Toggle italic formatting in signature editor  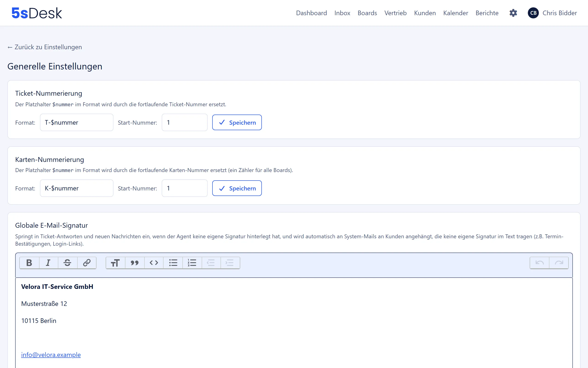pyautogui.click(x=48, y=263)
